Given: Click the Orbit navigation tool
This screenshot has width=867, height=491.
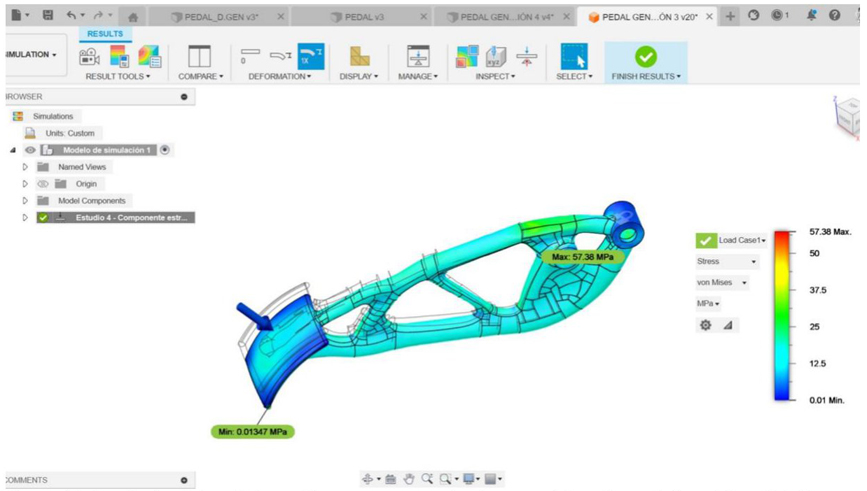Looking at the screenshot, I should click(x=369, y=479).
